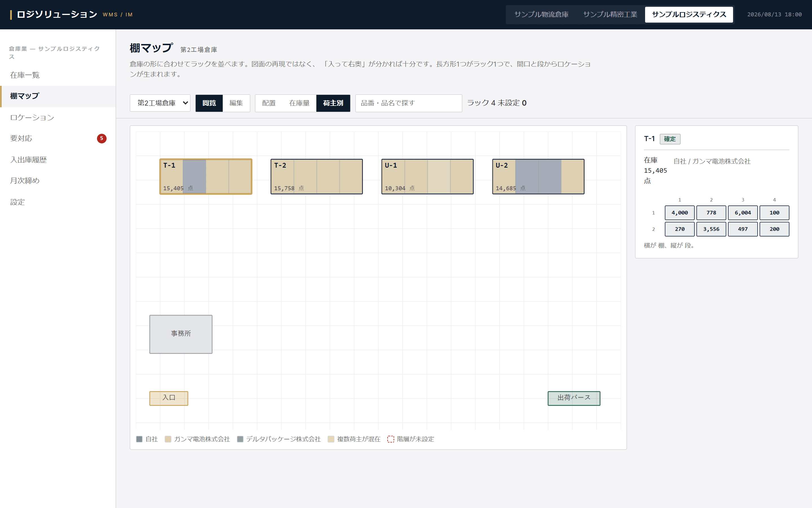812x508 pixels.
Task: Click the 複数荷主が混在 legend swatch
Action: pos(331,439)
